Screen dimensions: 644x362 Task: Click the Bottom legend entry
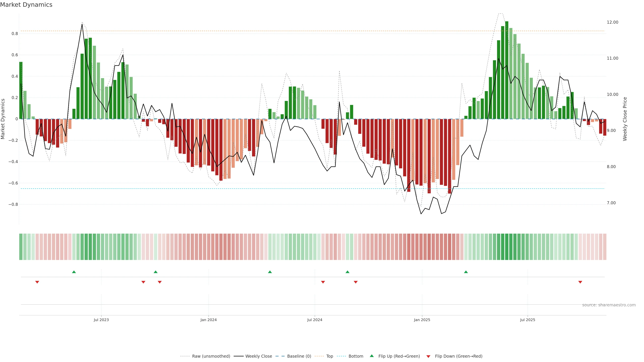(x=356, y=356)
